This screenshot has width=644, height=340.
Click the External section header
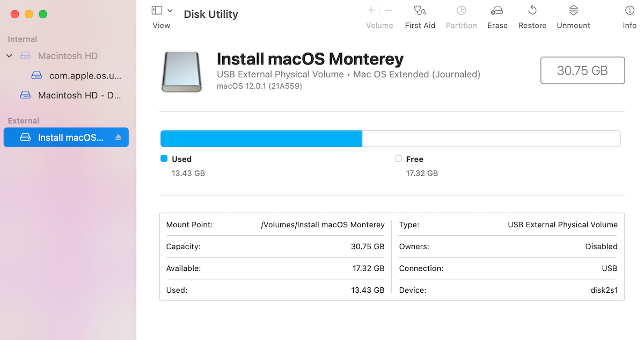point(24,121)
